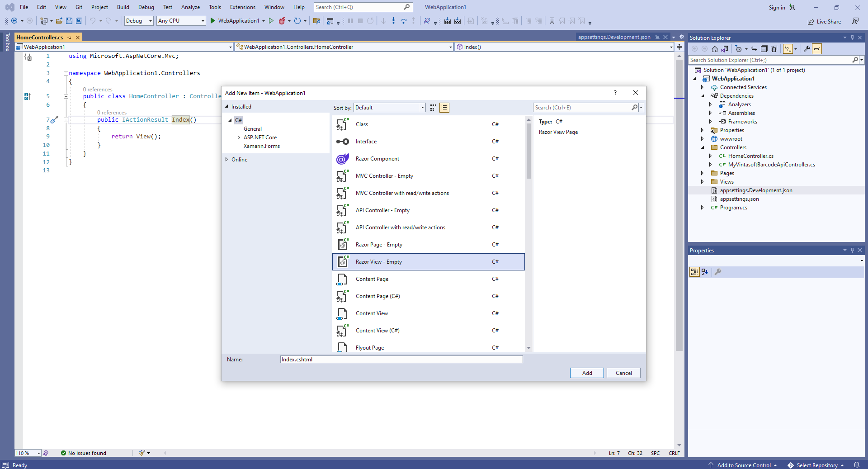The image size is (868, 469).
Task: Expand the Online templates node
Action: tap(226, 160)
